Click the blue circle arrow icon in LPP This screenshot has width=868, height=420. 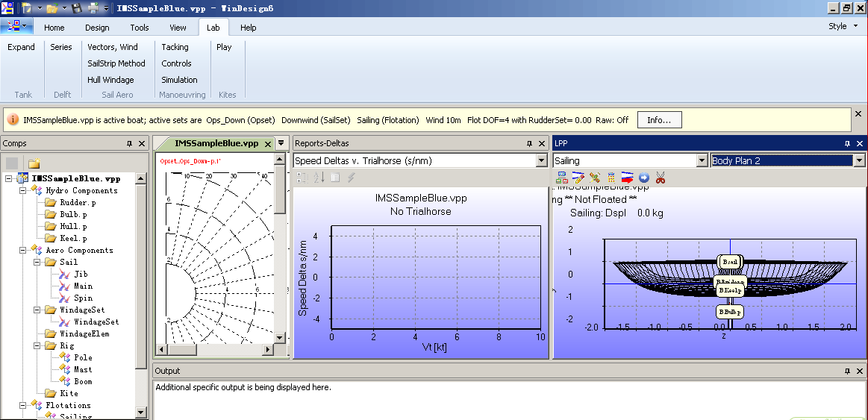(x=644, y=178)
